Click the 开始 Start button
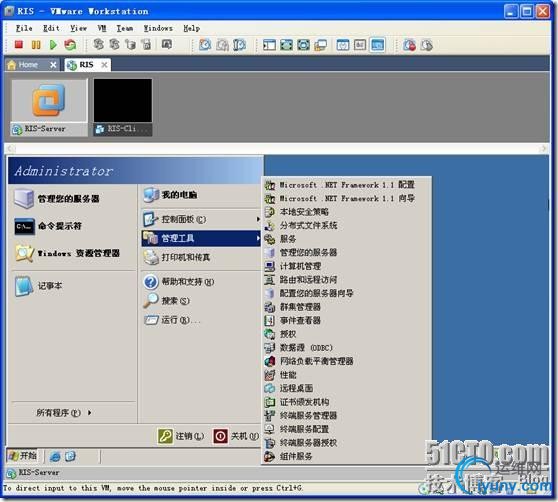Viewport: 558px width, 502px height. [x=22, y=456]
